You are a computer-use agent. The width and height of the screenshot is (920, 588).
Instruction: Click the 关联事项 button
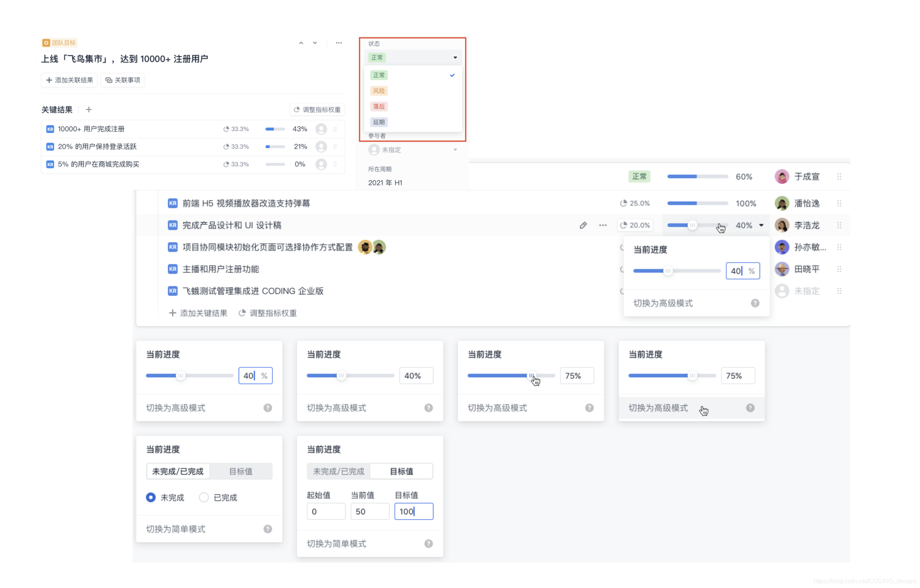(x=122, y=80)
